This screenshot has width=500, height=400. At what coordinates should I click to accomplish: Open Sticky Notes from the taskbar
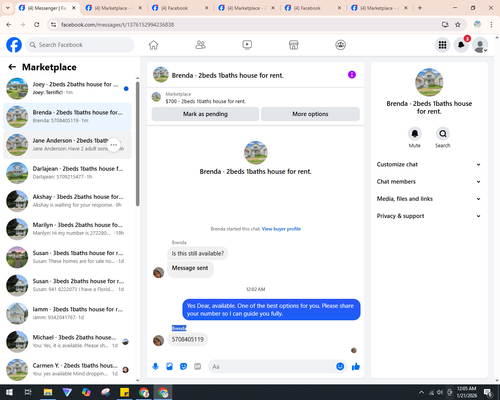125,392
